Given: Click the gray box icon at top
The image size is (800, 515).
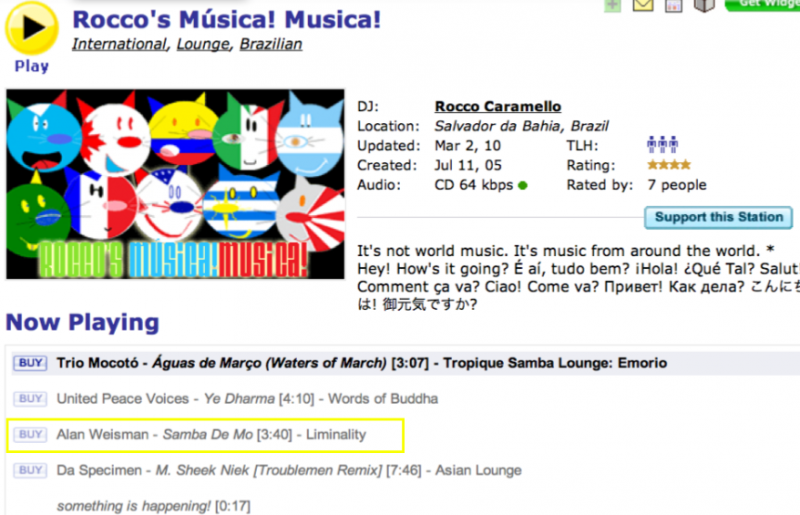Looking at the screenshot, I should [x=705, y=5].
